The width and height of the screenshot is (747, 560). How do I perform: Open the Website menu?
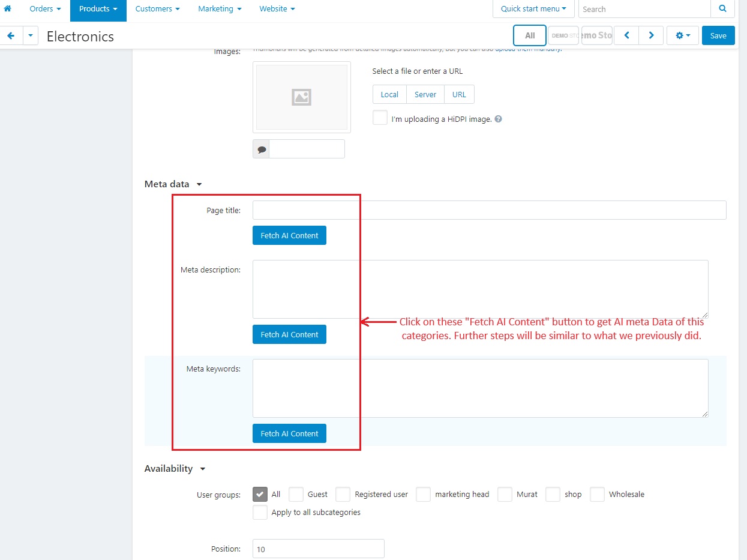pos(277,9)
